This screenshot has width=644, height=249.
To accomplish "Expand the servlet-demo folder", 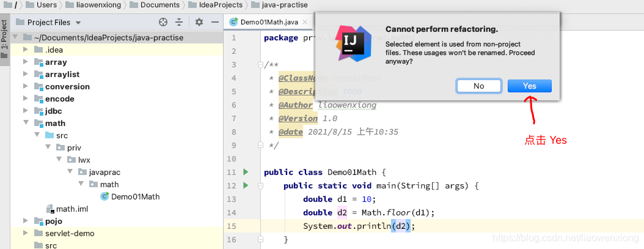I will coord(26,233).
